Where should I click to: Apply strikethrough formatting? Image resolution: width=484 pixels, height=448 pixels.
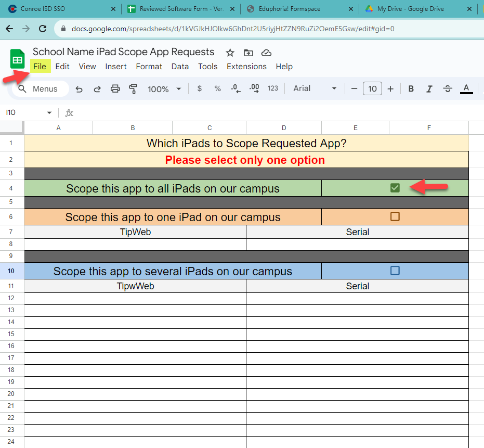coord(448,88)
